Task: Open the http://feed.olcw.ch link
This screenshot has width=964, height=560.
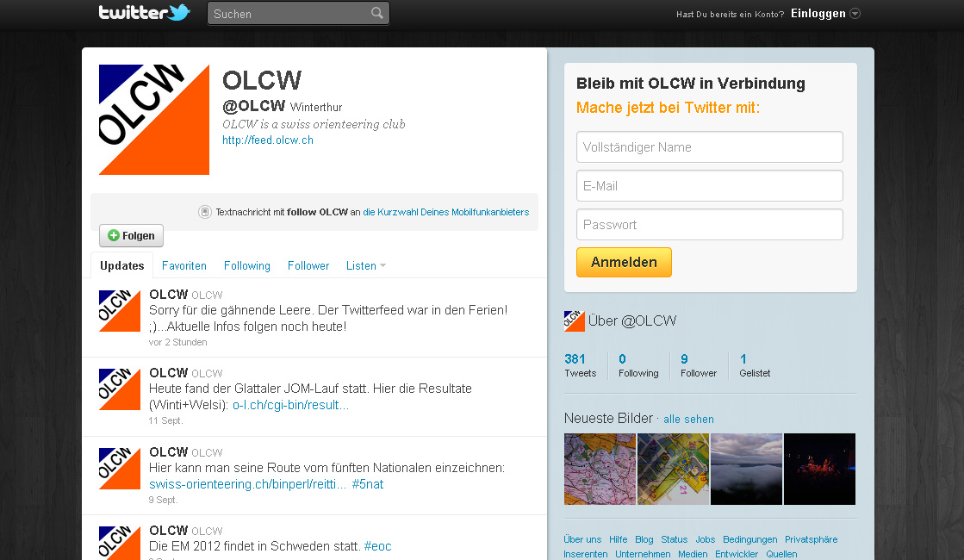Action: pyautogui.click(x=268, y=140)
